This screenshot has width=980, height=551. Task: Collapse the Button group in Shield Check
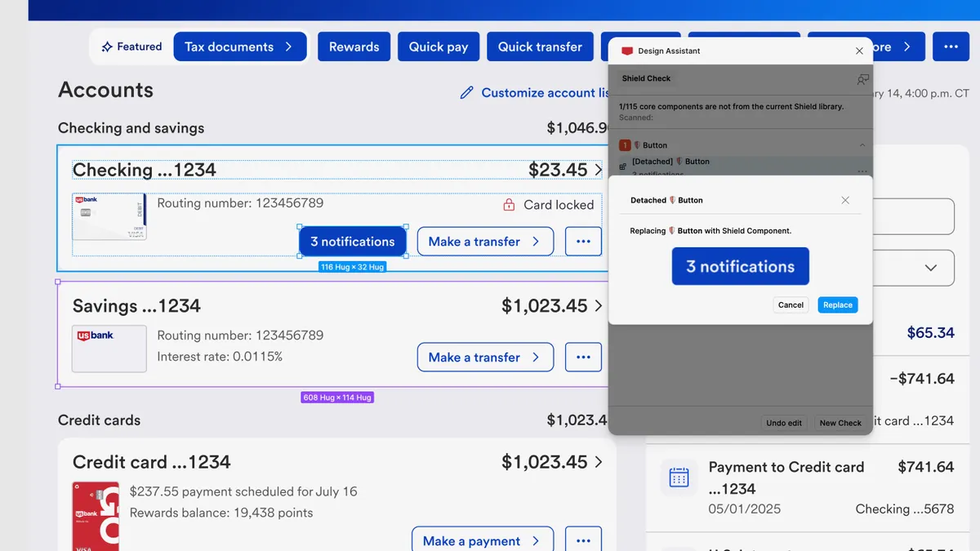coord(862,144)
